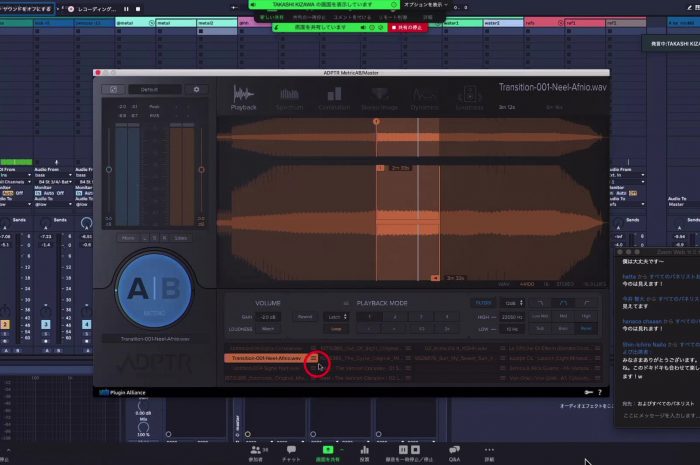Open the Dynamics tab
The width and height of the screenshot is (700, 465).
[424, 98]
